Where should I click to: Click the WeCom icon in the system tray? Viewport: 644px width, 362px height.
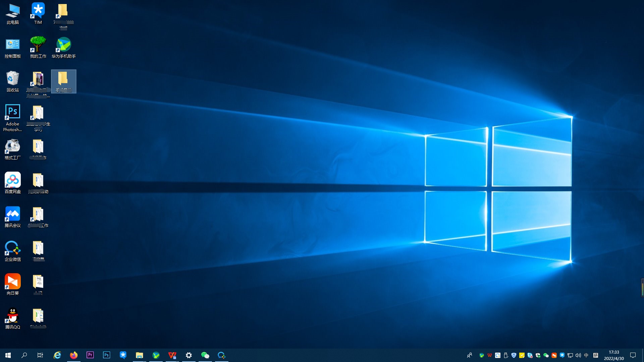click(498, 355)
